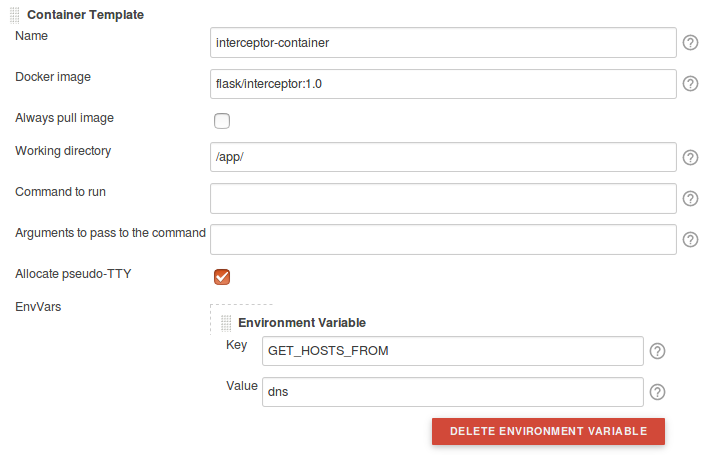Viewport: 719px width, 455px height.
Task: Open help for environment variable Key
Action: (657, 351)
